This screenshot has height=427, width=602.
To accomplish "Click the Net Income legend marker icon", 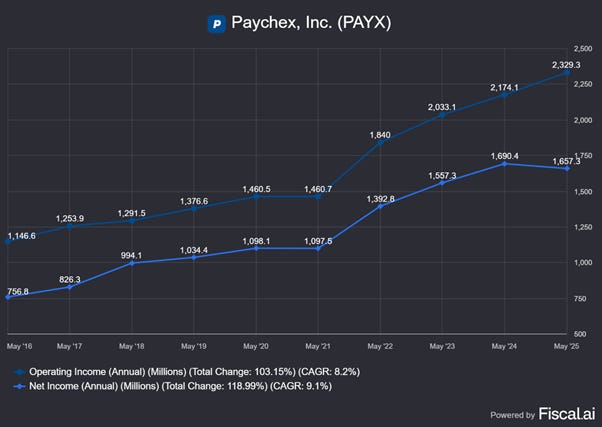I will [x=19, y=386].
